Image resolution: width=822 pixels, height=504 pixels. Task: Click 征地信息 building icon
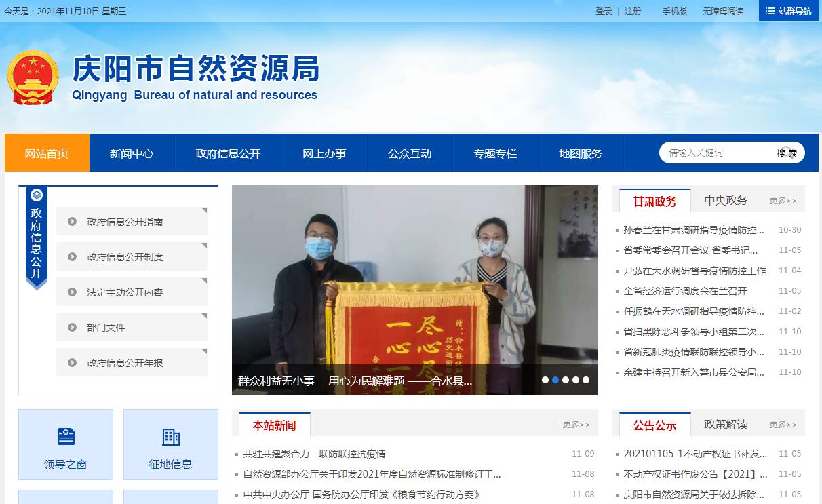pyautogui.click(x=171, y=436)
